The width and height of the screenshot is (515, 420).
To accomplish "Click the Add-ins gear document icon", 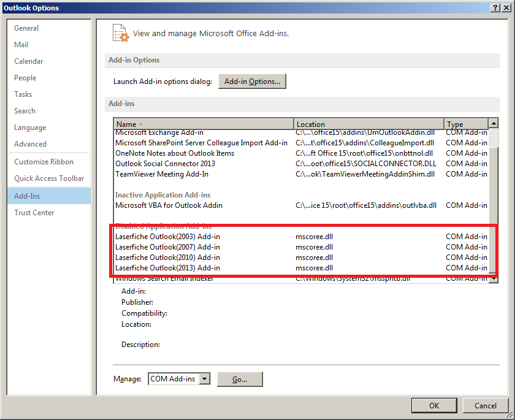I will pyautogui.click(x=121, y=33).
